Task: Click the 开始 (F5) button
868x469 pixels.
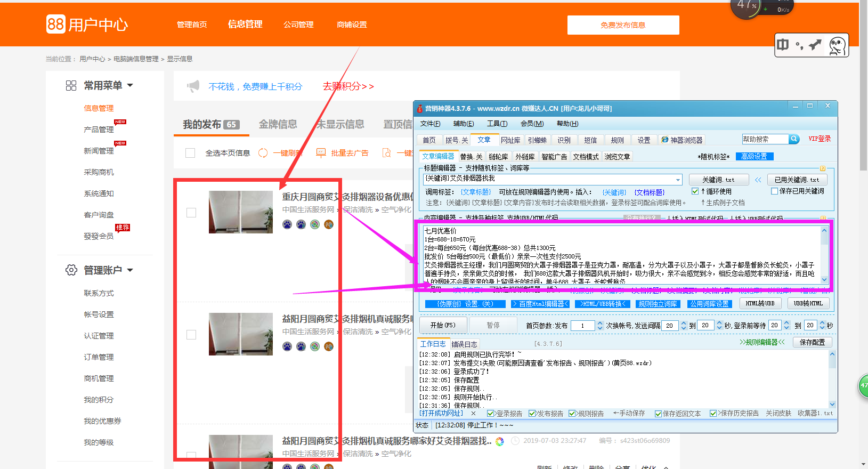Action: [443, 325]
